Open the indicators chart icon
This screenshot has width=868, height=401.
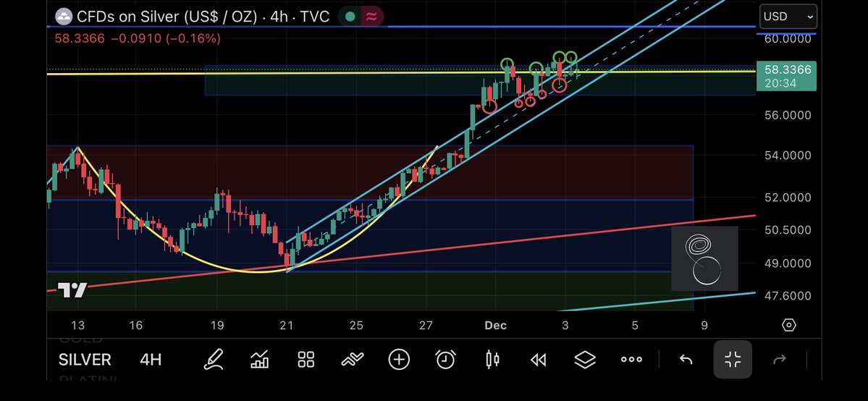pyautogui.click(x=260, y=360)
